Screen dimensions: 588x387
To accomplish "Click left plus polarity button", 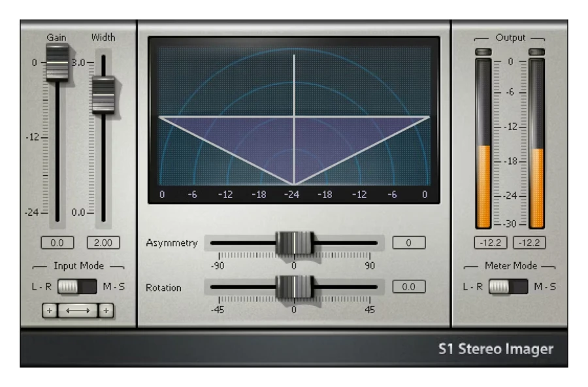I will (50, 311).
